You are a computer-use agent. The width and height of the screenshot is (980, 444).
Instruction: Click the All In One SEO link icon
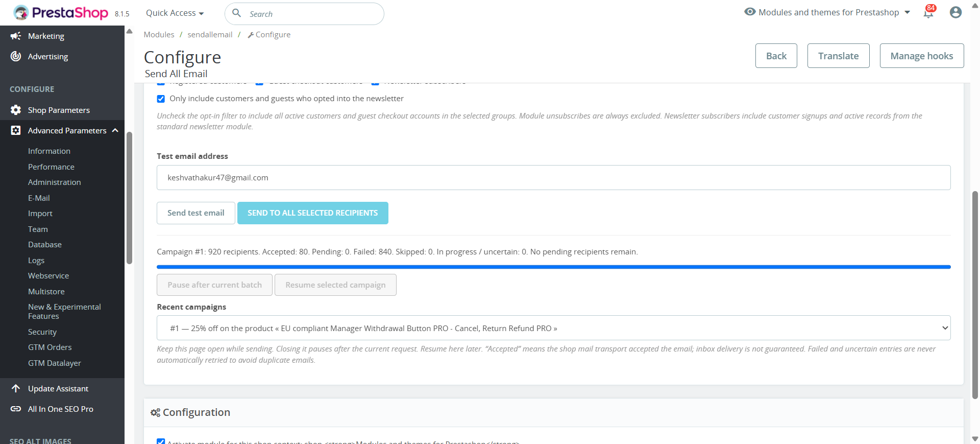coord(16,409)
